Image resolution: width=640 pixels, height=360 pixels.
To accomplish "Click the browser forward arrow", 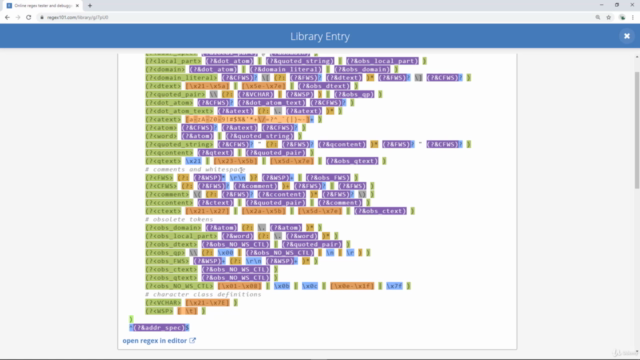I will coord(18,18).
